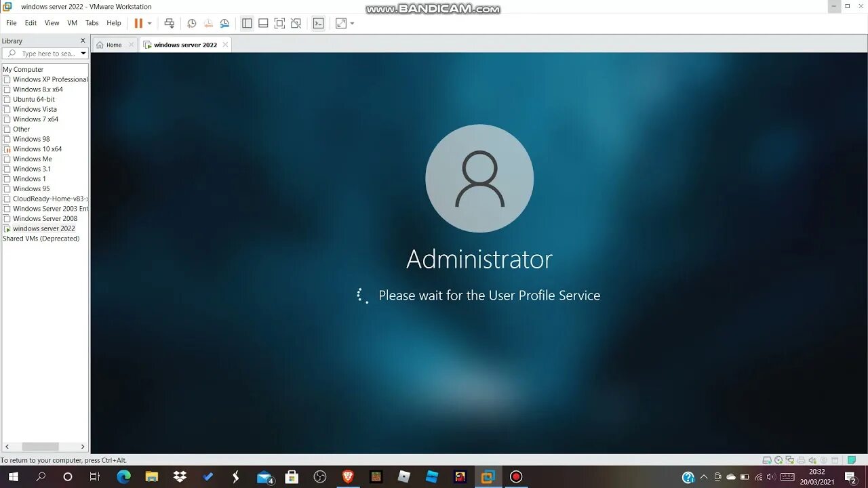Open the power options dropdown next to Pause
868x488 pixels.
click(150, 23)
